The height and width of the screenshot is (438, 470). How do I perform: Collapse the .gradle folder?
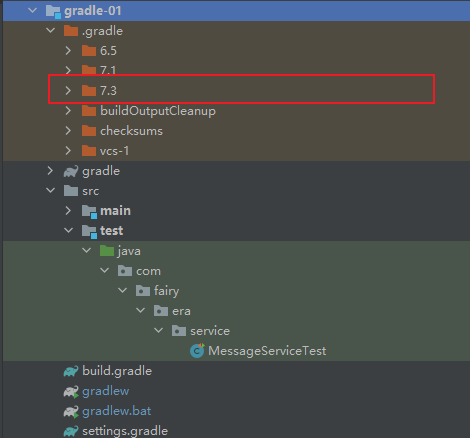[x=50, y=31]
